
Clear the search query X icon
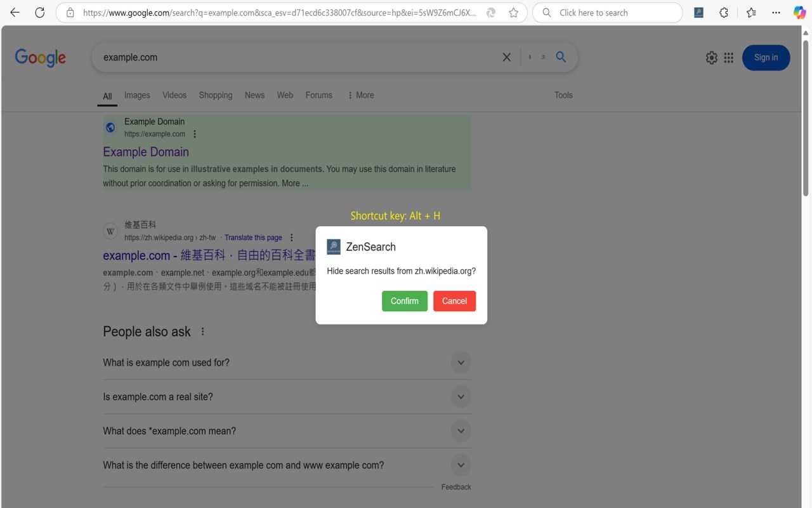[x=507, y=57]
